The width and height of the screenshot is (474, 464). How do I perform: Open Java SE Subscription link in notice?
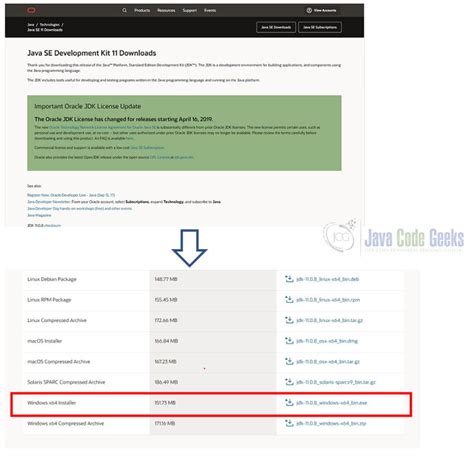pyautogui.click(x=147, y=148)
